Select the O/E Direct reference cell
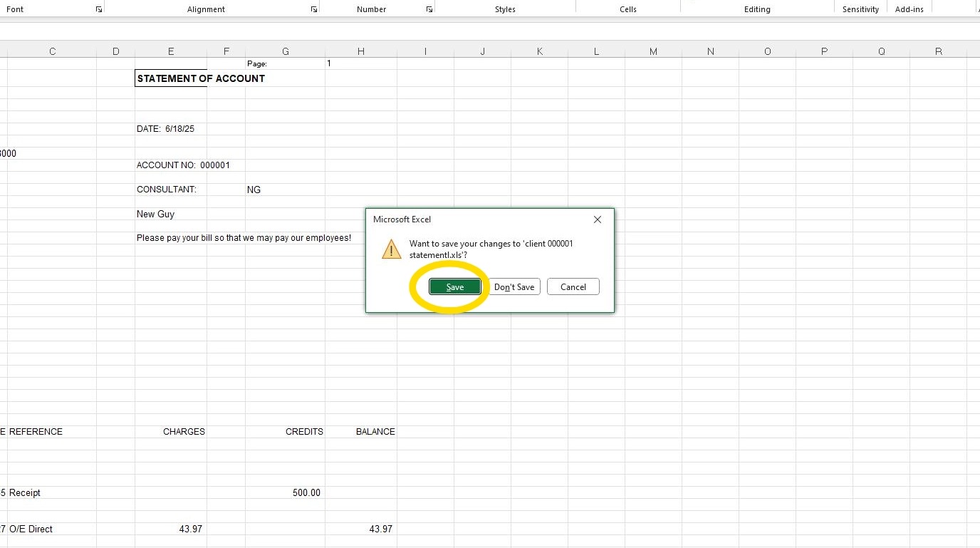 tap(52, 529)
